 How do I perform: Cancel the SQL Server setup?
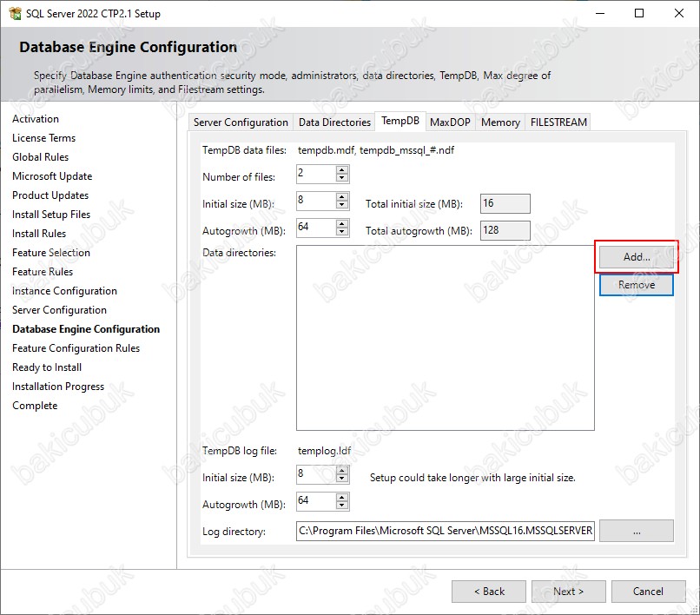(648, 592)
